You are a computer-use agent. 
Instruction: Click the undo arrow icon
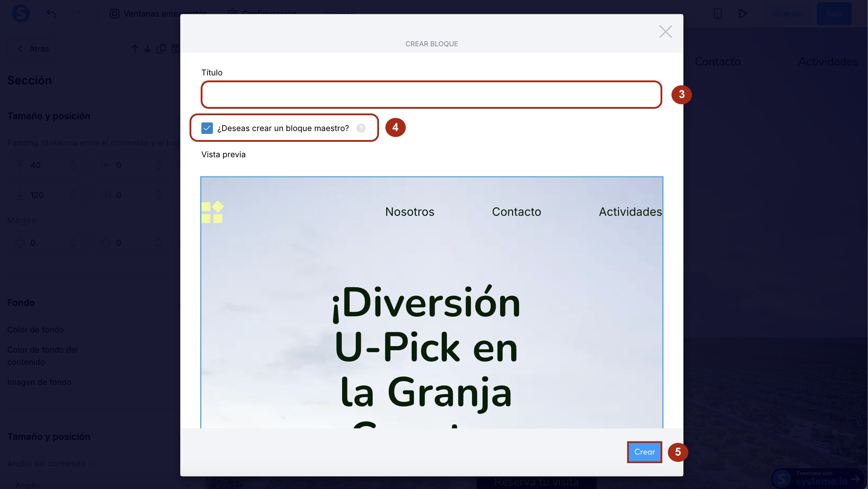[51, 14]
